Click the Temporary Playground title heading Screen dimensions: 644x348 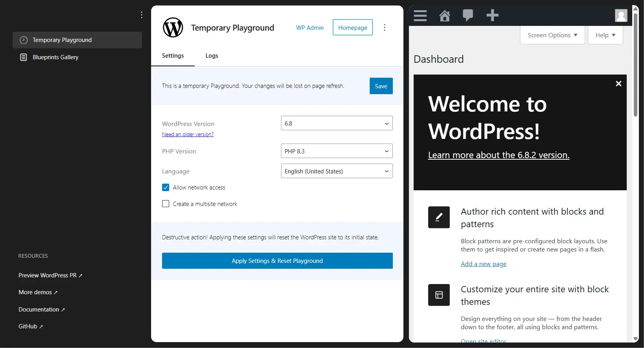coord(232,28)
